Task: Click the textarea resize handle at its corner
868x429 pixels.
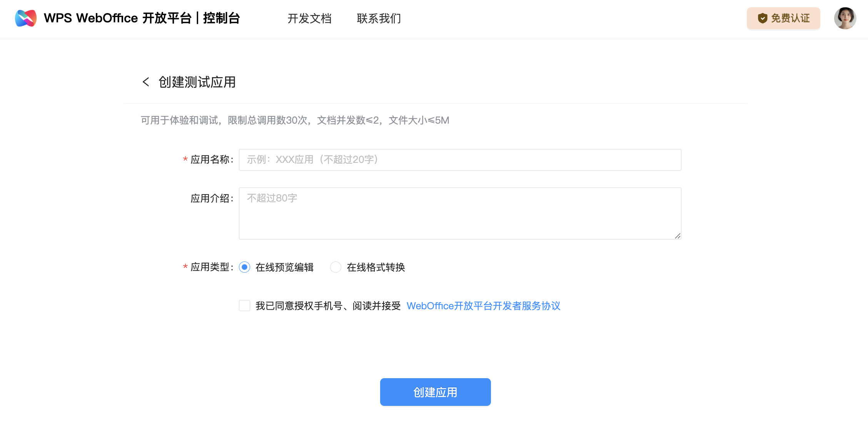Action: click(678, 236)
